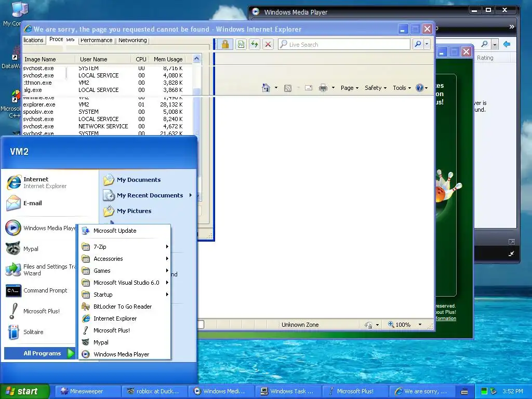The width and height of the screenshot is (532, 399).
Task: Open Microsoft Plus! in Start menu left pane
Action: click(33, 311)
